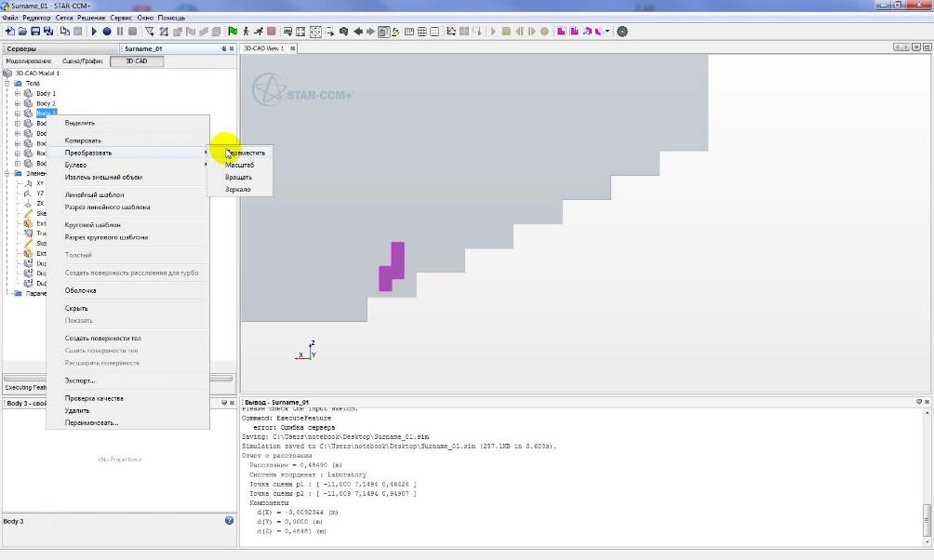Open the Сетка menu in menu bar

click(64, 18)
